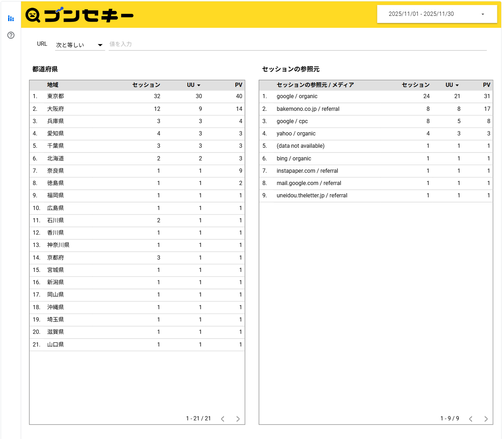Click the ブンセキー logo in header
The height and width of the screenshot is (439, 504).
[x=79, y=15]
